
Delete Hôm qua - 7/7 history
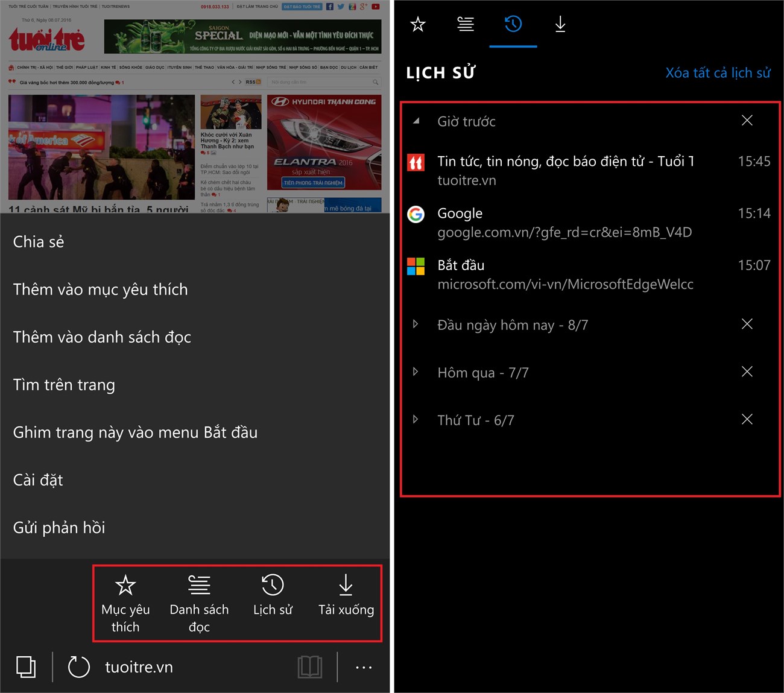click(x=747, y=372)
